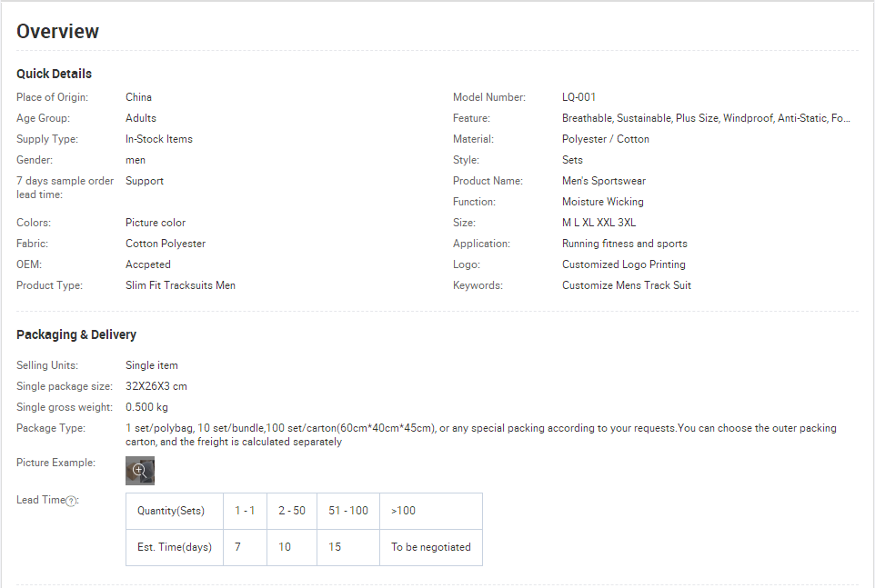Click the Customized Logo Printing value
This screenshot has height=588, width=875.
tap(624, 264)
